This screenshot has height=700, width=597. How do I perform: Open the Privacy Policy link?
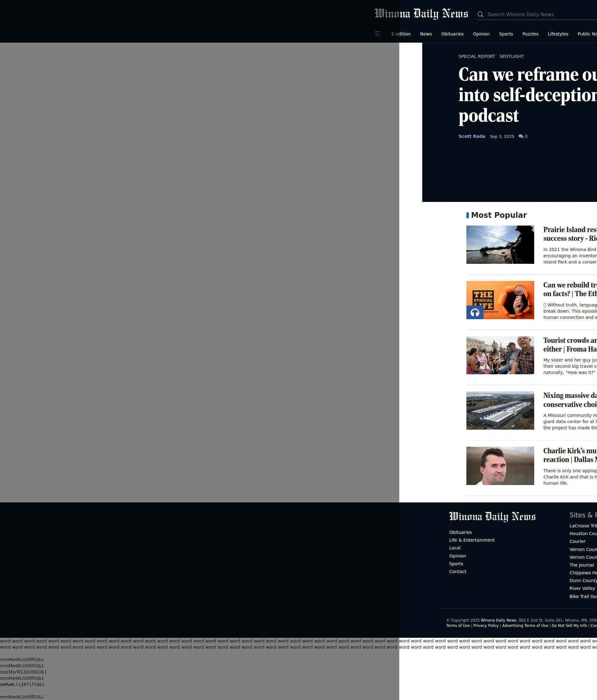(486, 626)
